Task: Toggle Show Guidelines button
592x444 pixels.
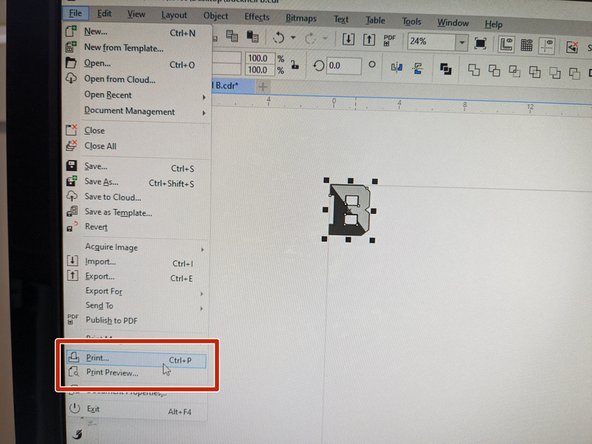Action: pyautogui.click(x=547, y=46)
